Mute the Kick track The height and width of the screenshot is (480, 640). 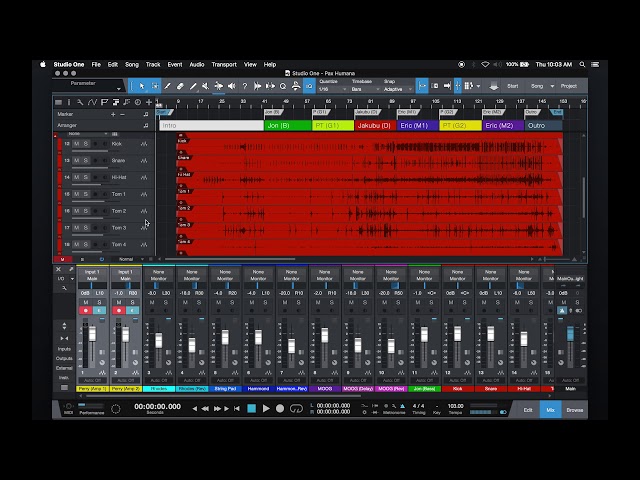pyautogui.click(x=76, y=144)
